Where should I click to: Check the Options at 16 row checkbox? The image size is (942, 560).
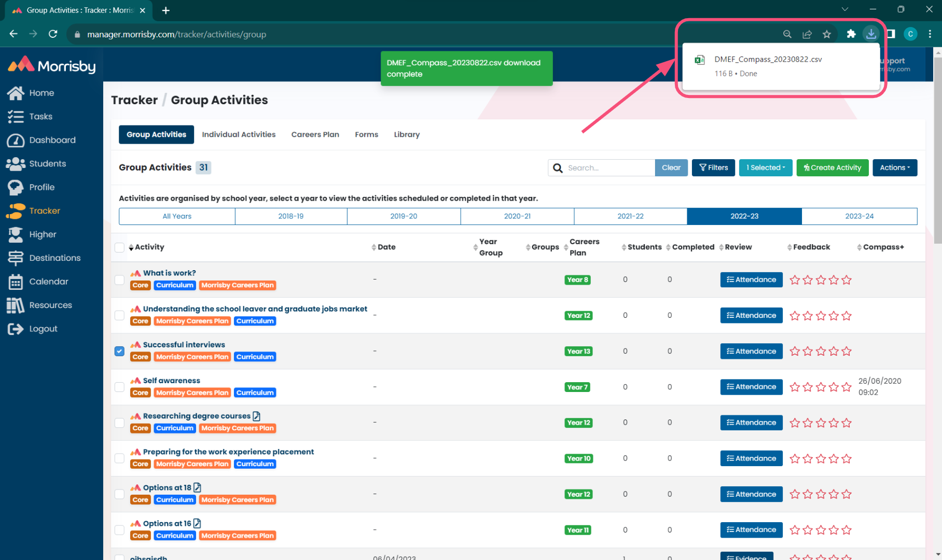(x=119, y=530)
